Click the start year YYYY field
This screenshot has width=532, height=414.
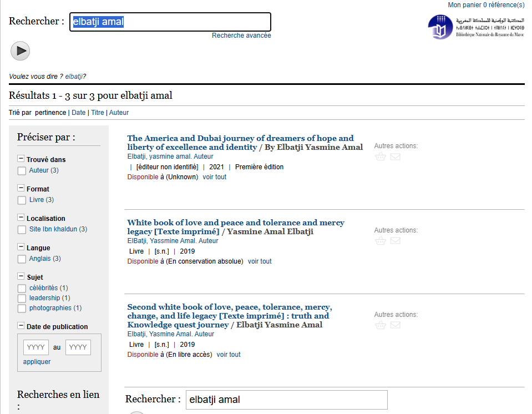(x=36, y=347)
